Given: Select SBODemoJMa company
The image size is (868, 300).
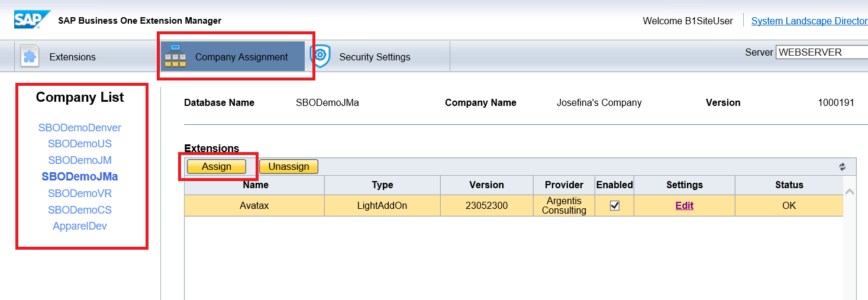Looking at the screenshot, I should pyautogui.click(x=80, y=176).
